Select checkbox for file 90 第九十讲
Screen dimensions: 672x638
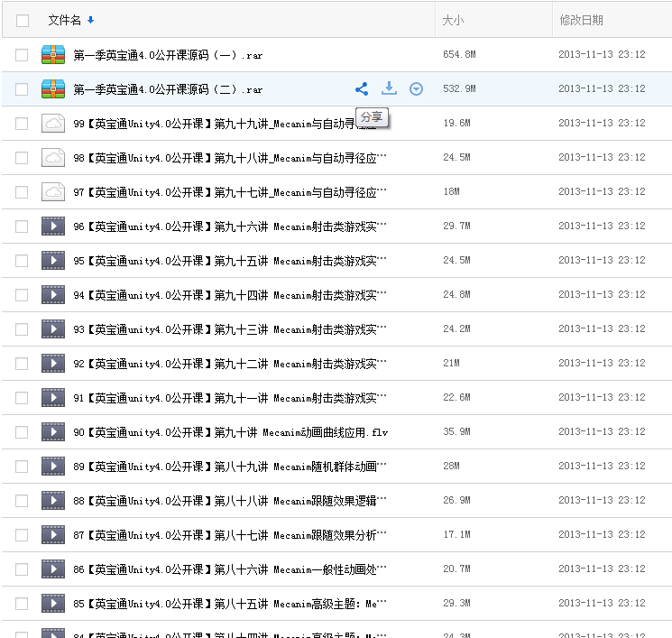[22, 432]
